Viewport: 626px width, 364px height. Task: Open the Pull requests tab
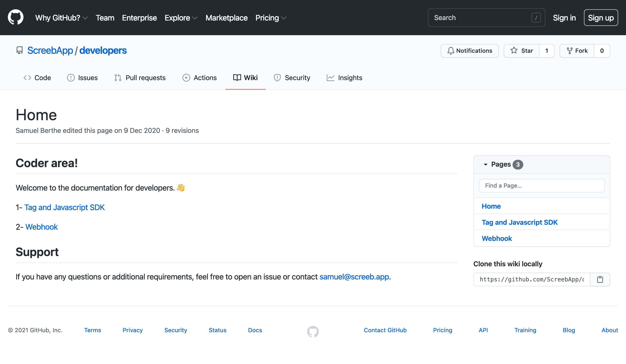click(140, 78)
